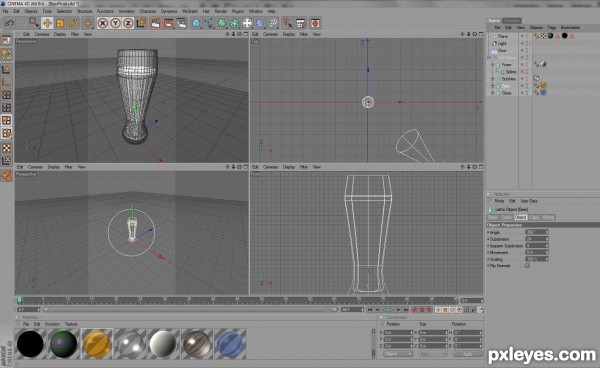Collapse the Foam object hierarchy
This screenshot has height=368, width=600.
493,65
